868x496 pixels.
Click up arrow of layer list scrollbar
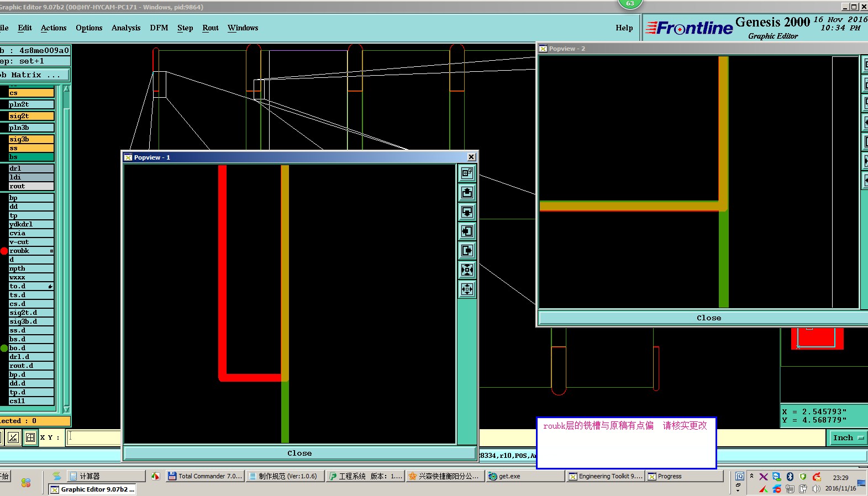66,89
